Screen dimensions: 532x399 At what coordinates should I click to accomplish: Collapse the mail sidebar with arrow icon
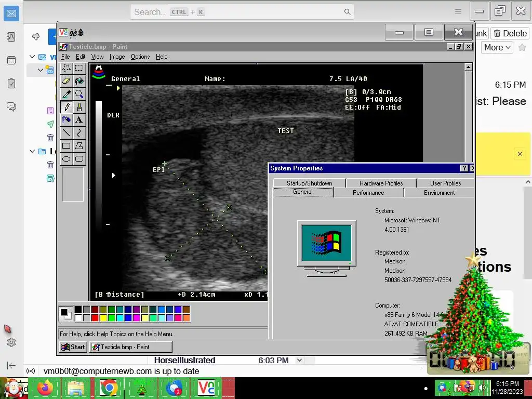pos(11,365)
